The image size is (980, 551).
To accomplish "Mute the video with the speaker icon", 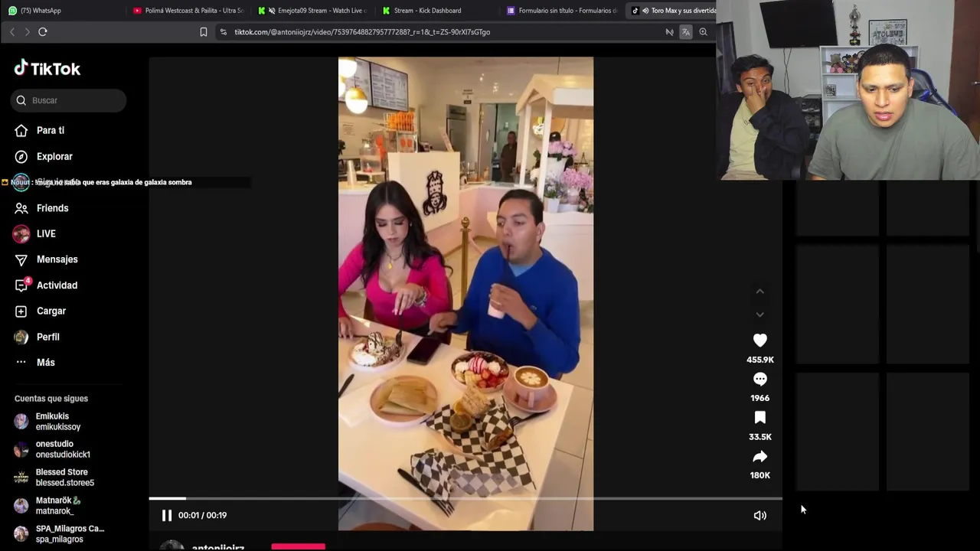I will pyautogui.click(x=759, y=515).
